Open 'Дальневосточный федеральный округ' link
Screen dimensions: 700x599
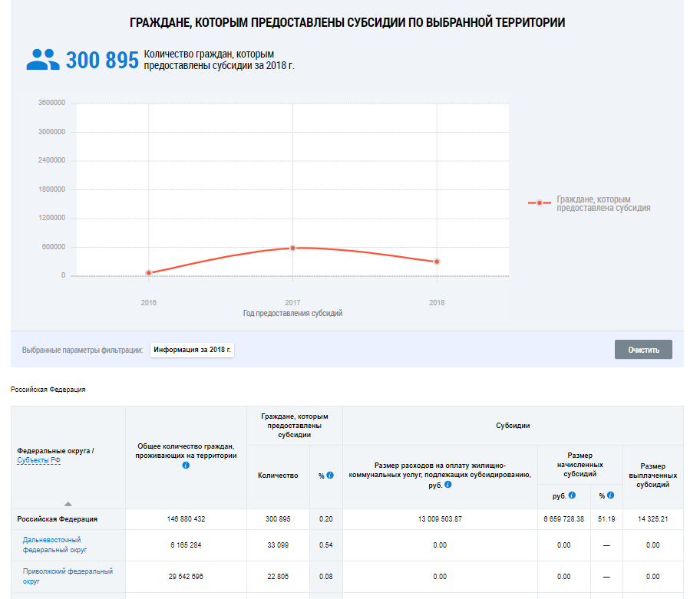(51, 545)
